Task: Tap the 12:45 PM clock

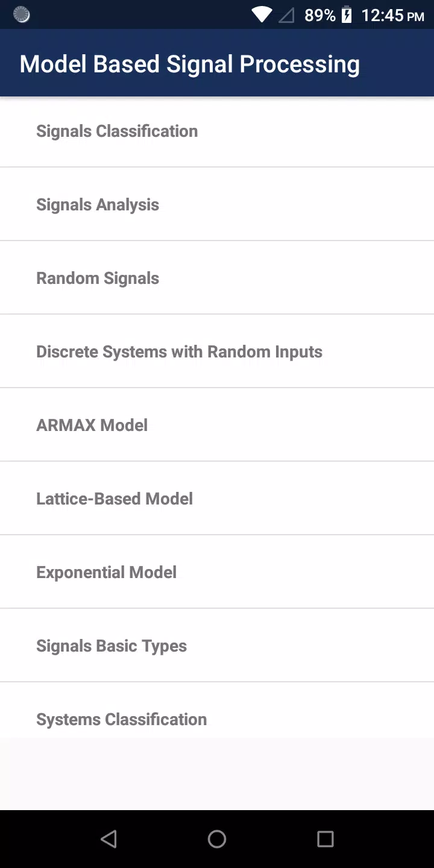Action: 392,15
